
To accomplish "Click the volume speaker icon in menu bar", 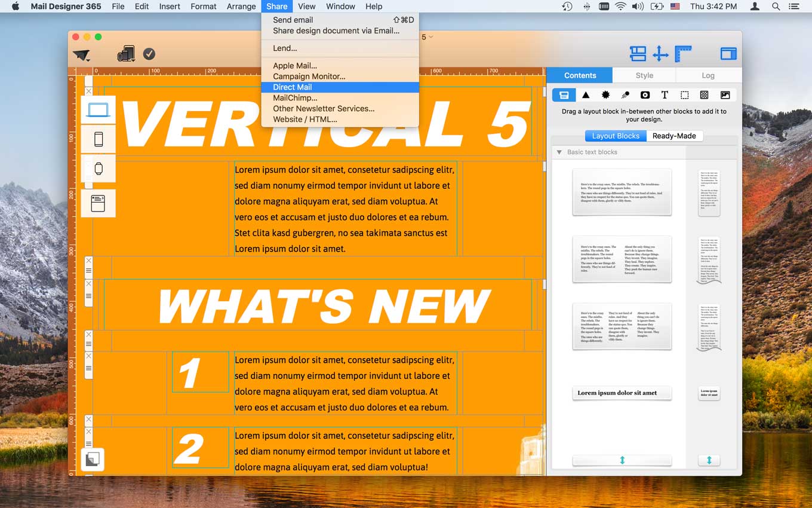I will click(638, 7).
